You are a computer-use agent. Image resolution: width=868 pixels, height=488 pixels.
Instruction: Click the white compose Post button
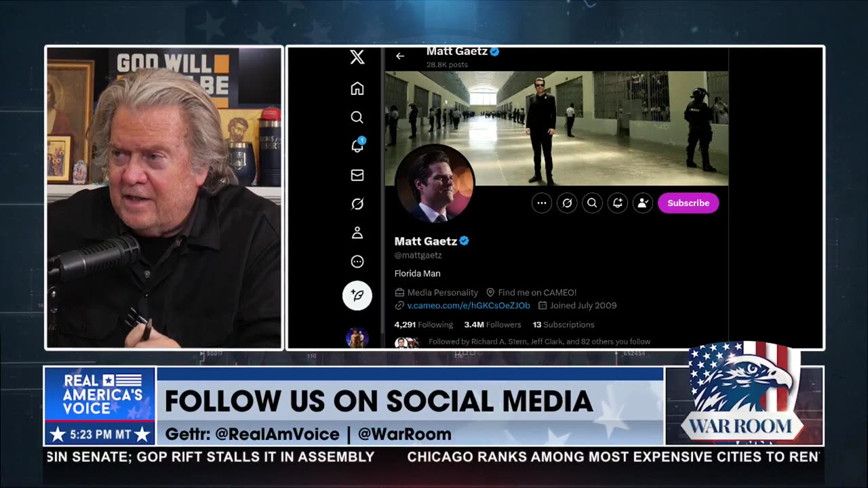[357, 296]
